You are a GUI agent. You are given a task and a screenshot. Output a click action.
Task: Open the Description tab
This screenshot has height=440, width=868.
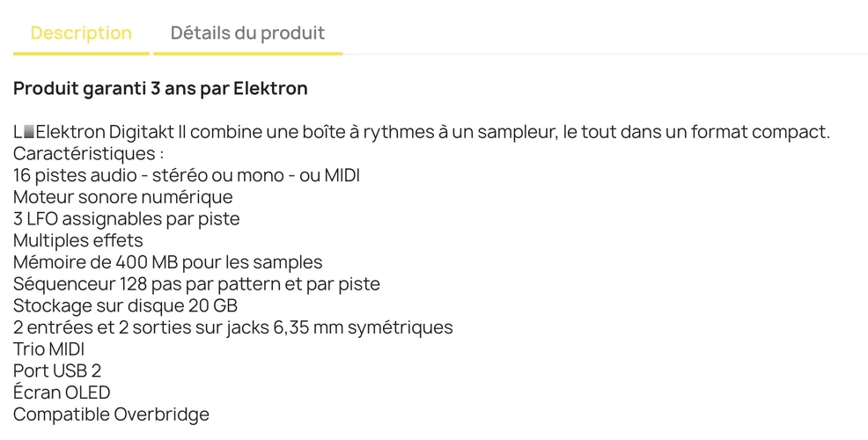(81, 33)
